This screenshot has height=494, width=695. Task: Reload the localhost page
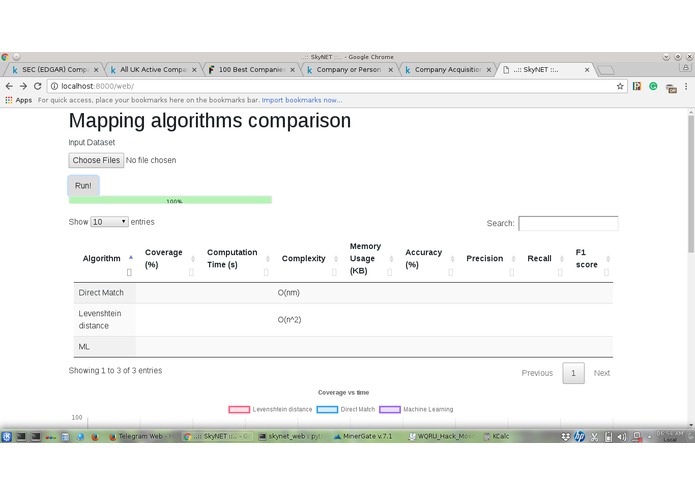[x=38, y=86]
